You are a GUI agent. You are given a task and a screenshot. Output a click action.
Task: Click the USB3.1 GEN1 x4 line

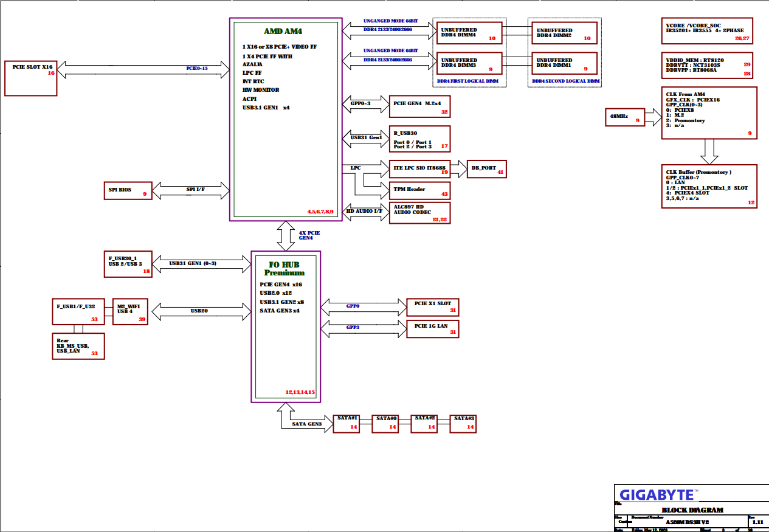(x=266, y=108)
